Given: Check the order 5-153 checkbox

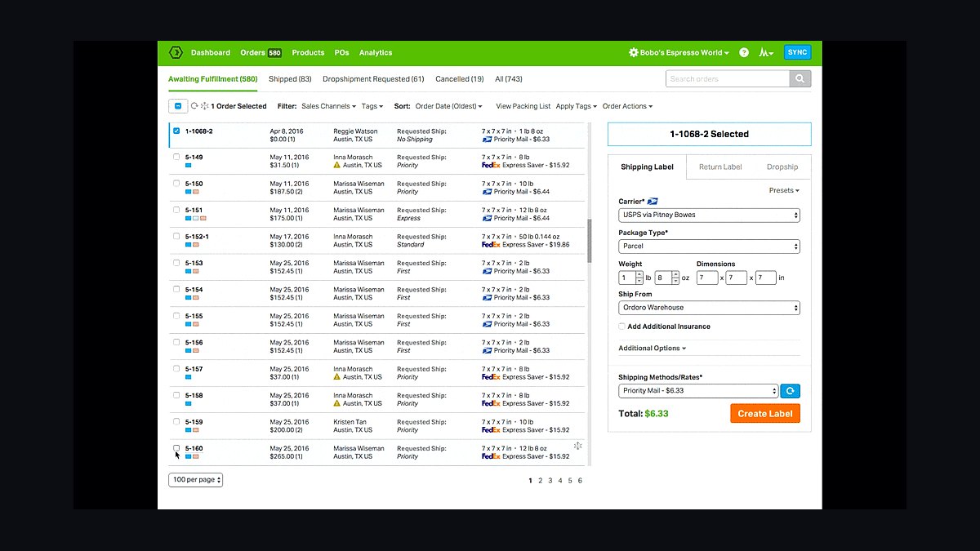Looking at the screenshot, I should [x=176, y=263].
